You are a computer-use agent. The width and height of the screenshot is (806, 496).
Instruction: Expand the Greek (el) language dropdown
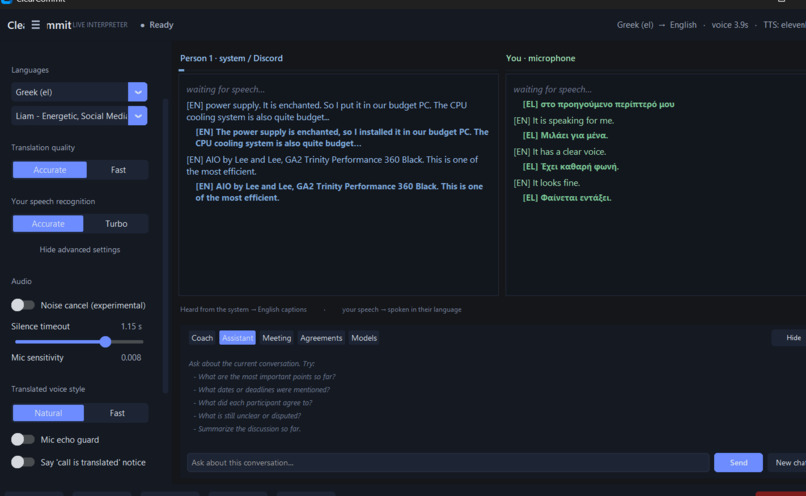click(x=137, y=92)
